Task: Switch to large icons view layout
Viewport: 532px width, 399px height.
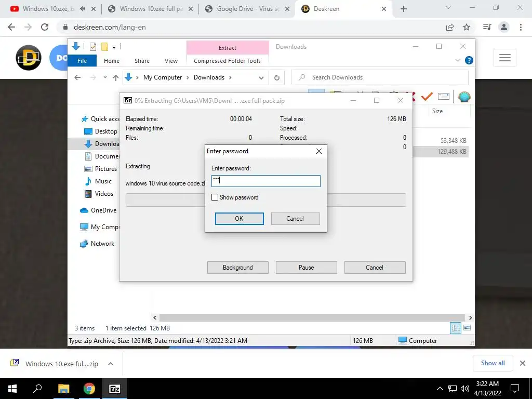Action: pyautogui.click(x=467, y=328)
